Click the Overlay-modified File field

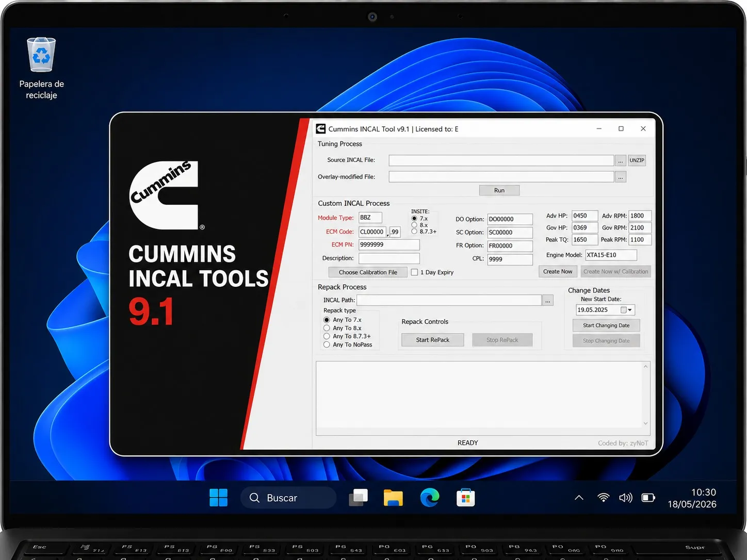pyautogui.click(x=501, y=177)
